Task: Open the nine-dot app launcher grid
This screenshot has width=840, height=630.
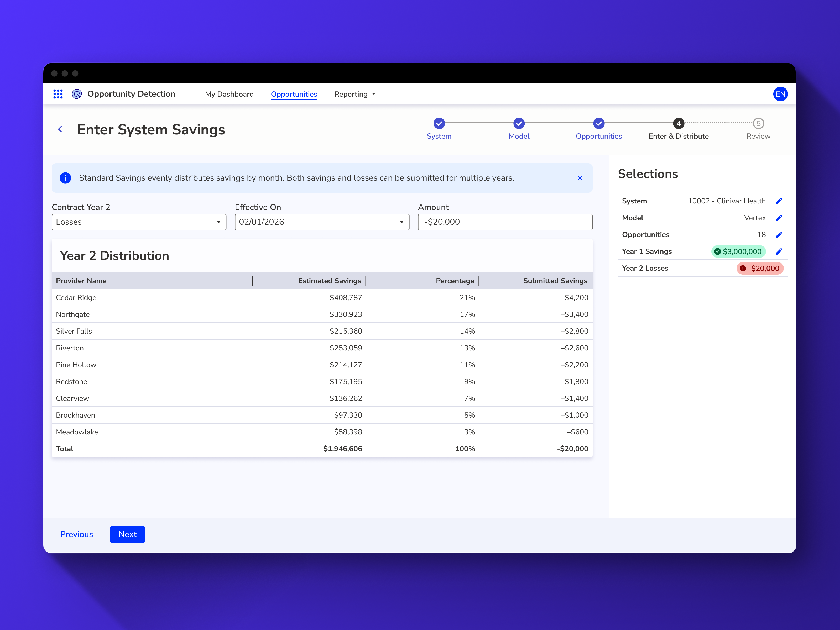Action: tap(58, 94)
